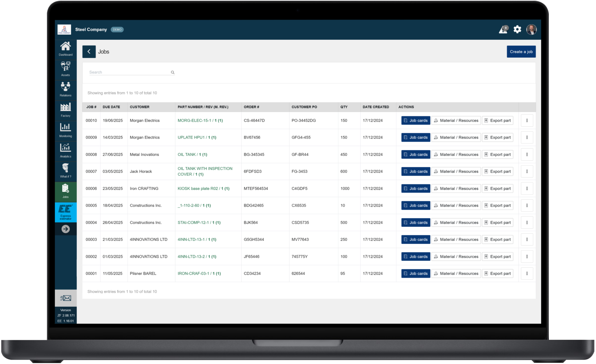Image resolution: width=596 pixels, height=364 pixels.
Task: Open settings via the gear icon
Action: pos(517,30)
